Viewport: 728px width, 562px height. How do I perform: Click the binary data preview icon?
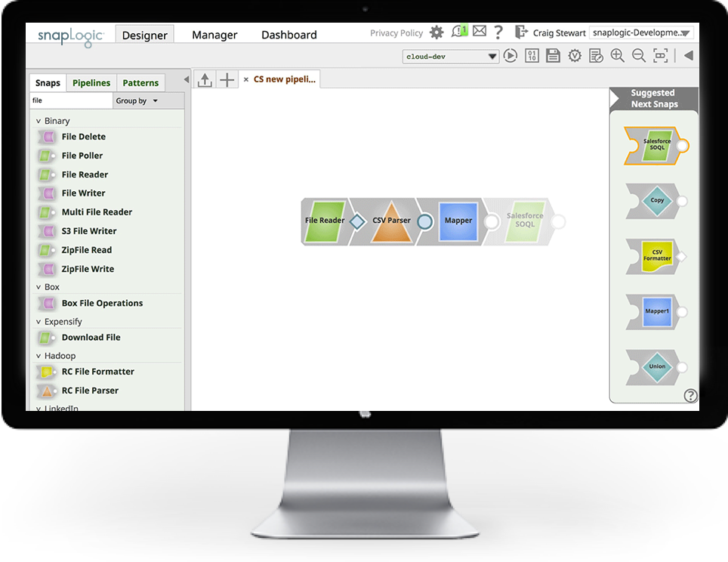[532, 56]
